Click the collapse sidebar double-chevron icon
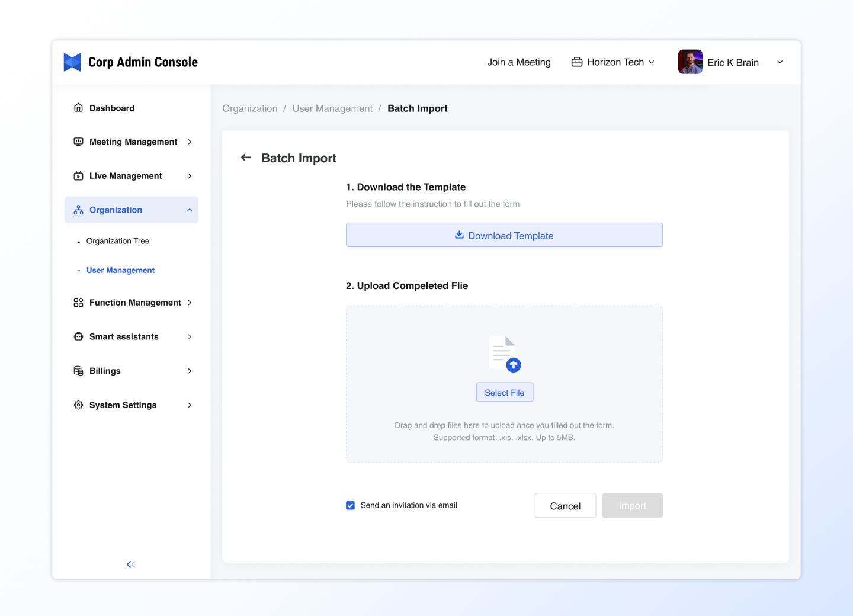Viewport: 853px width, 616px height. pos(131,564)
